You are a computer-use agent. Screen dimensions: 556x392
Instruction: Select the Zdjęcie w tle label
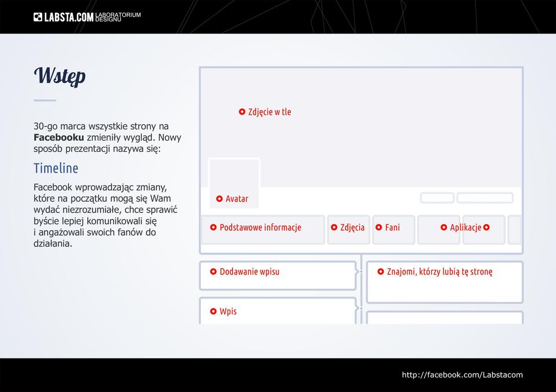point(269,112)
